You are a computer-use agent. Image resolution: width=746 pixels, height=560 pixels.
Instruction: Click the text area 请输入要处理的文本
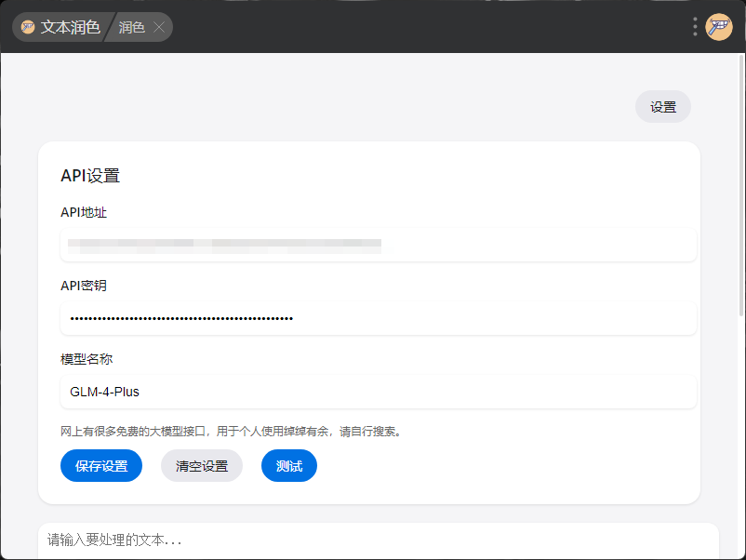379,541
